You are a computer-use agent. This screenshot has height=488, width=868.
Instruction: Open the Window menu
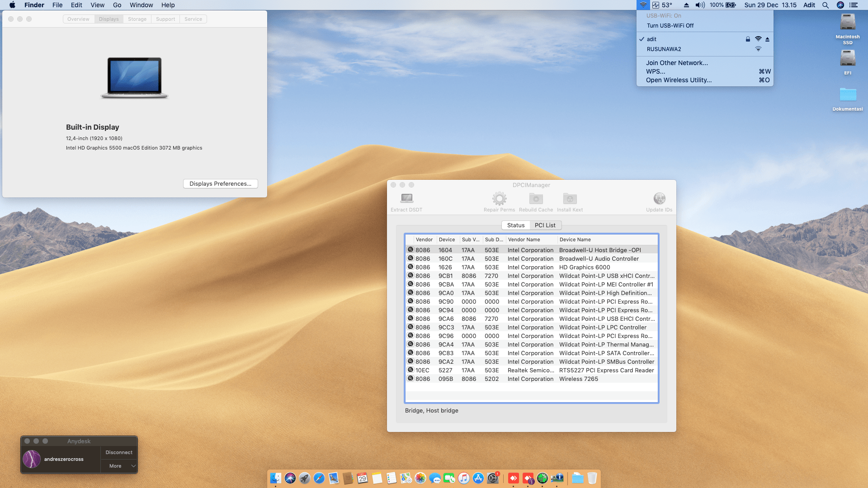(142, 5)
